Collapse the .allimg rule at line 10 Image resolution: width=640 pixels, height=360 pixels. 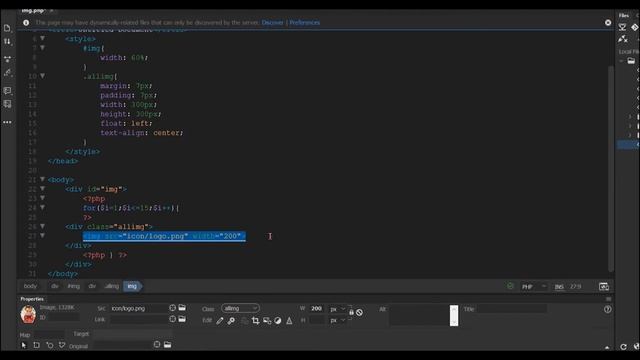(x=42, y=76)
